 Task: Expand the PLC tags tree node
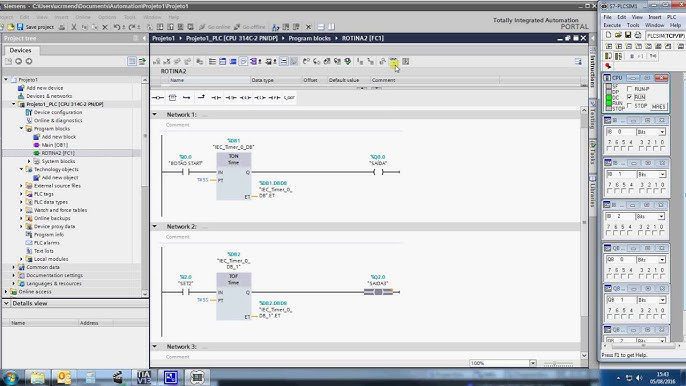coord(21,194)
